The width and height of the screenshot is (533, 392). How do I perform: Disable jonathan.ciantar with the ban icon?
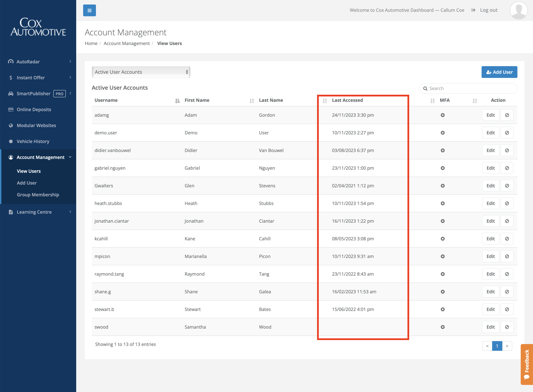click(507, 221)
